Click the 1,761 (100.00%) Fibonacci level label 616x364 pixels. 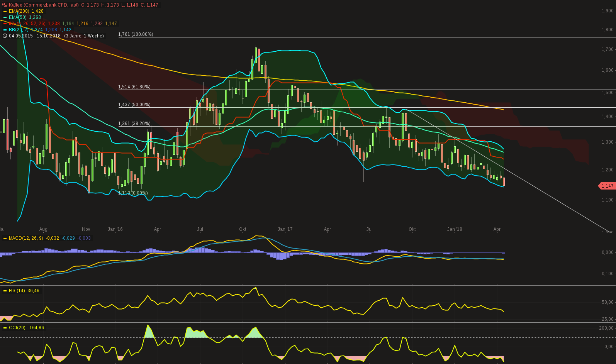pyautogui.click(x=136, y=34)
